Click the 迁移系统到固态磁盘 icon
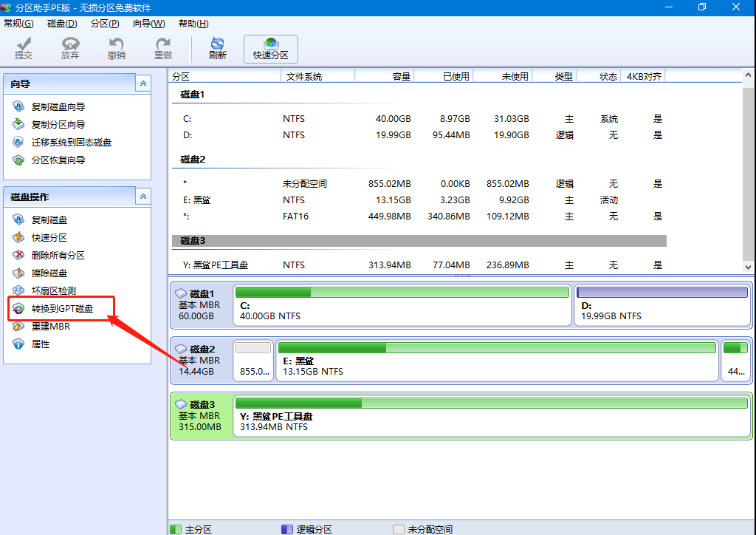The height and width of the screenshot is (535, 756). [x=18, y=143]
